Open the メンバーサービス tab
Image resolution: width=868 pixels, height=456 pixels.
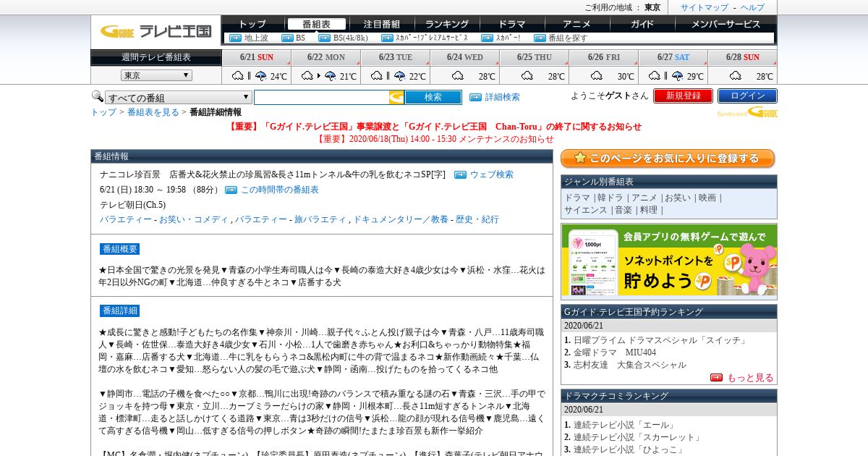point(726,24)
